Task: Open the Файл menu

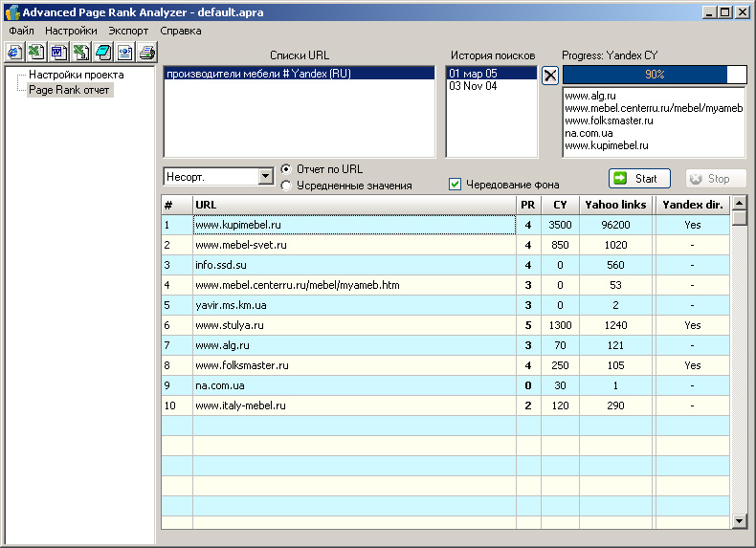Action: (22, 31)
